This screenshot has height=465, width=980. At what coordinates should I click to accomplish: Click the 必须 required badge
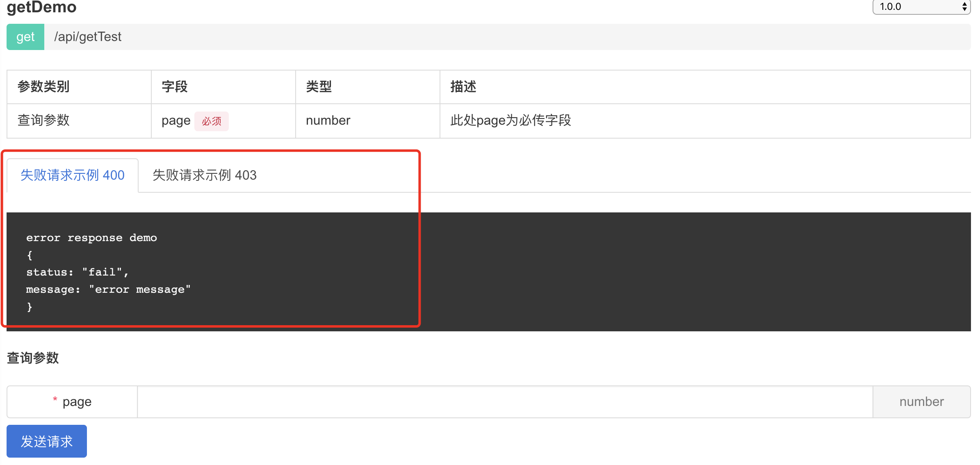(212, 121)
